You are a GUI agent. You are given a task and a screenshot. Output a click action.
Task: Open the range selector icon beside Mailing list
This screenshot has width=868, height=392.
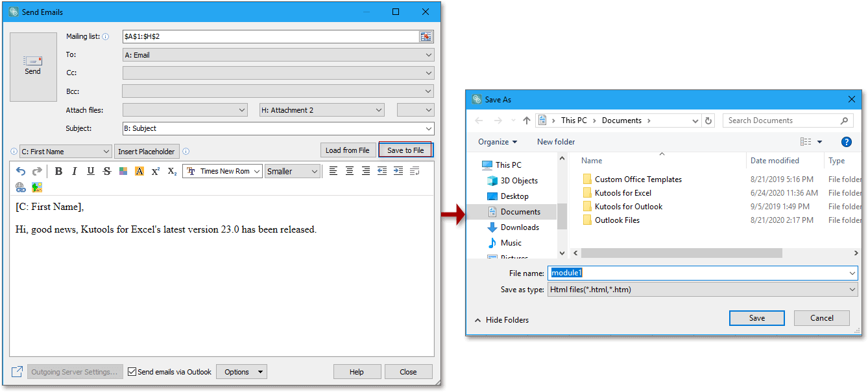pos(426,36)
